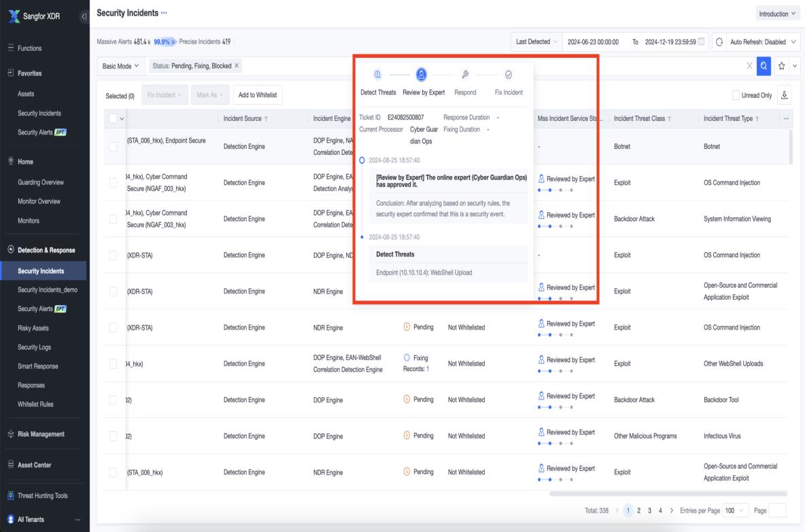
Task: Remove the Status filter chip with its X
Action: [x=237, y=66]
